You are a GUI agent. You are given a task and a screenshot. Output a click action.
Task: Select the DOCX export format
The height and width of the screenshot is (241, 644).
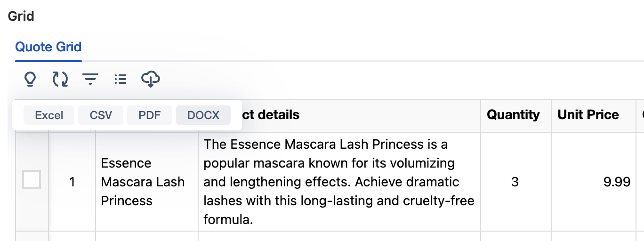[x=203, y=115]
